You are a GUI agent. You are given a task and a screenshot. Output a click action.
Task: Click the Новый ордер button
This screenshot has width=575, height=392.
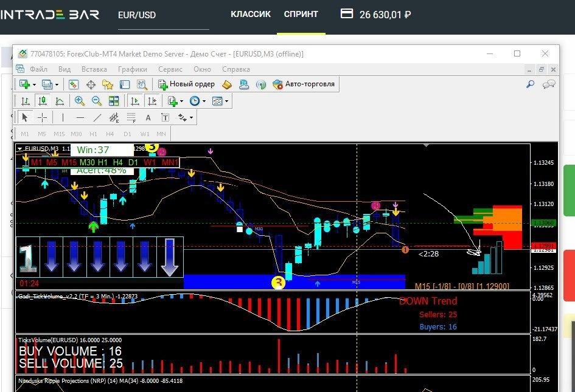click(187, 84)
